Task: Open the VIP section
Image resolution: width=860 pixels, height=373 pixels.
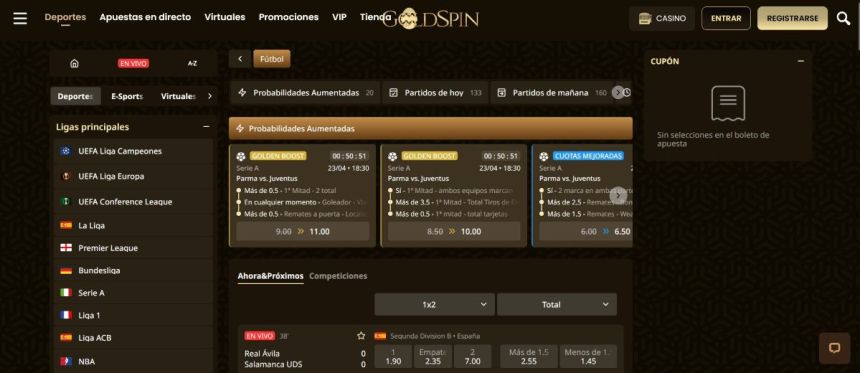Action: tap(340, 17)
